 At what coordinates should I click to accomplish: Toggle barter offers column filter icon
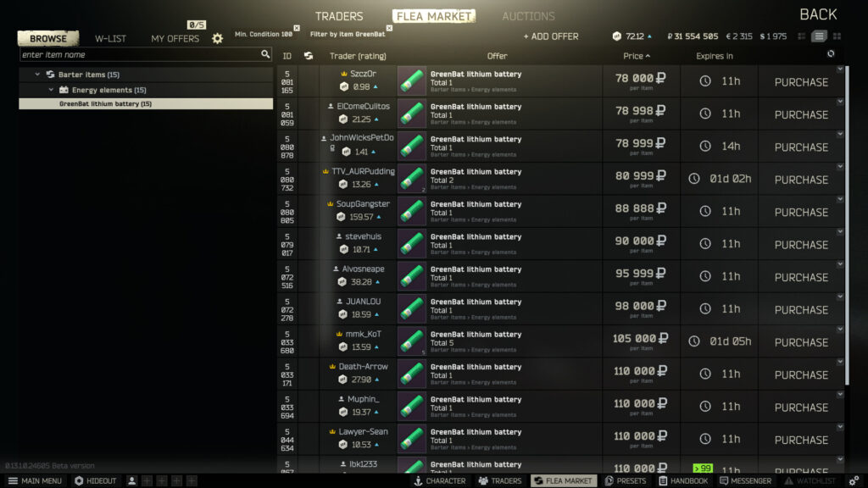pyautogui.click(x=309, y=56)
